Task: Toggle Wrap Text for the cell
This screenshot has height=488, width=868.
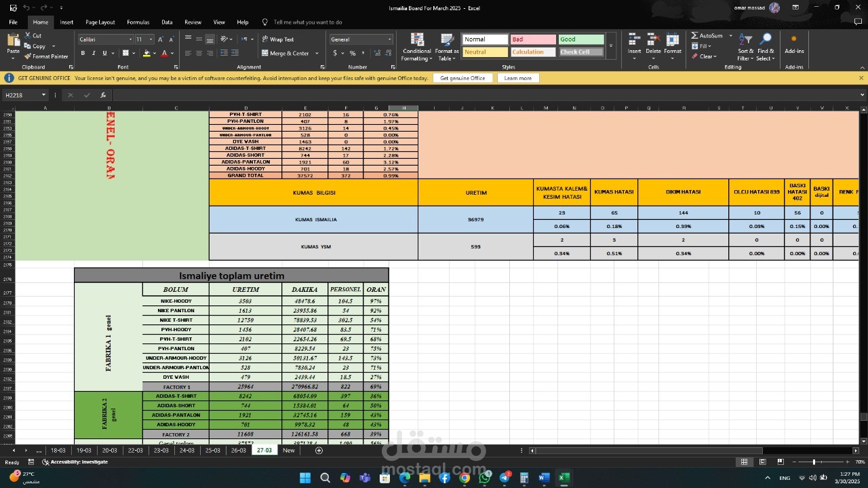Action: pos(278,39)
